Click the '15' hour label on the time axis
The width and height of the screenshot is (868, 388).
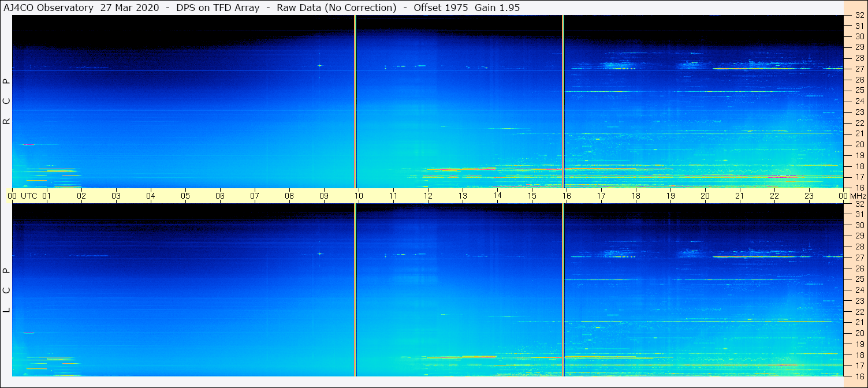[x=532, y=196]
